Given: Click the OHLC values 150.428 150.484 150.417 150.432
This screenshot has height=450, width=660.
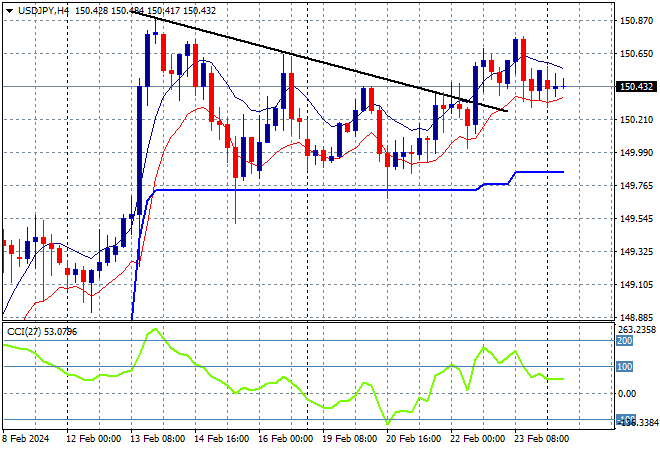Looking at the screenshot, I should tap(146, 11).
